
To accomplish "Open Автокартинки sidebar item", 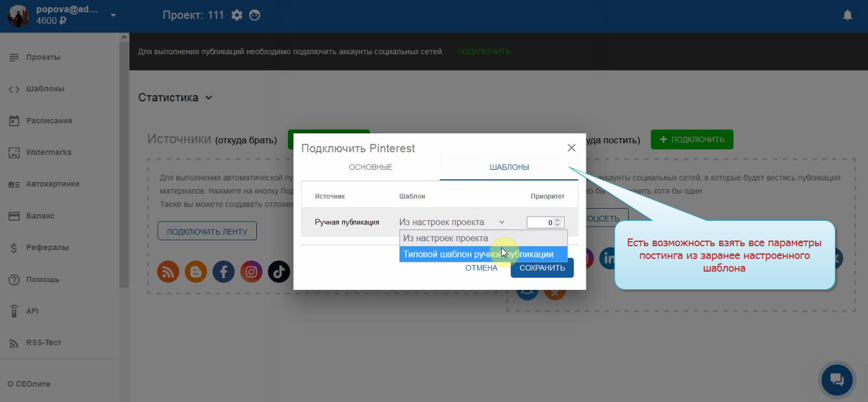I will [52, 184].
